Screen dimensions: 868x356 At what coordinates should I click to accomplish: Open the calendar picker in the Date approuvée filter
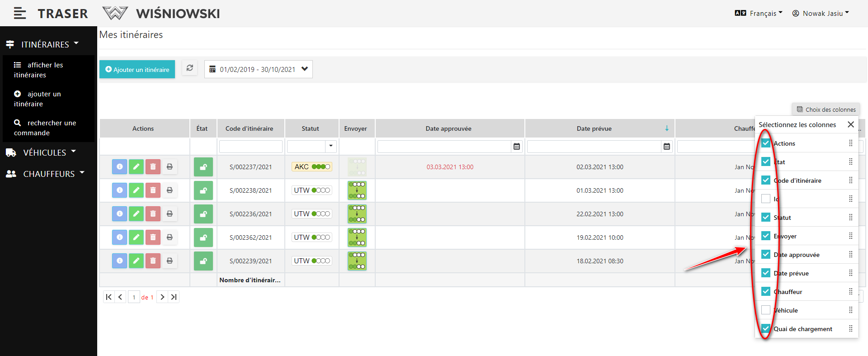click(x=517, y=147)
